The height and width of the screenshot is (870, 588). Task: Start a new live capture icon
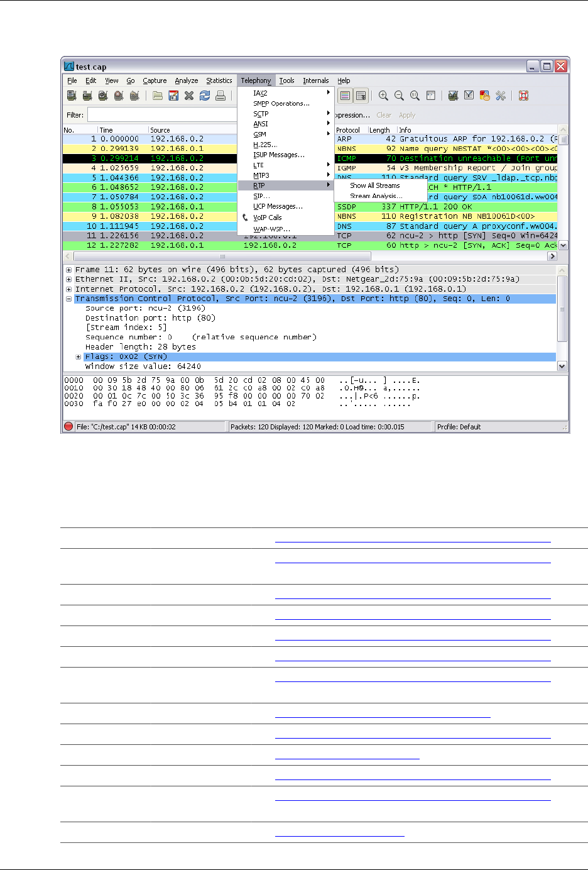point(103,96)
